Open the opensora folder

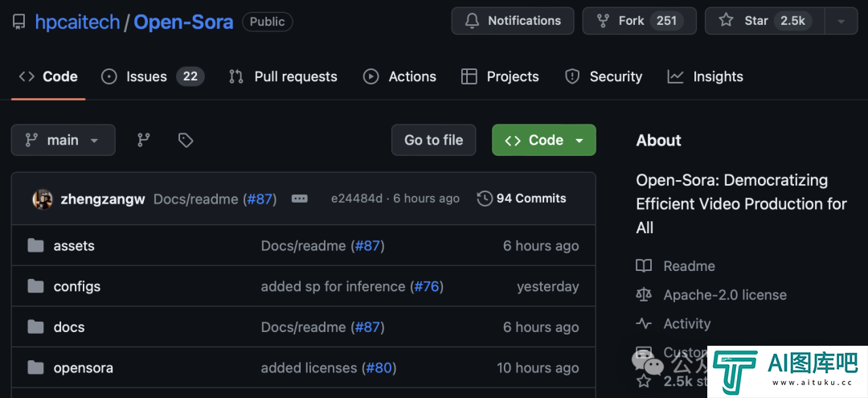point(83,368)
